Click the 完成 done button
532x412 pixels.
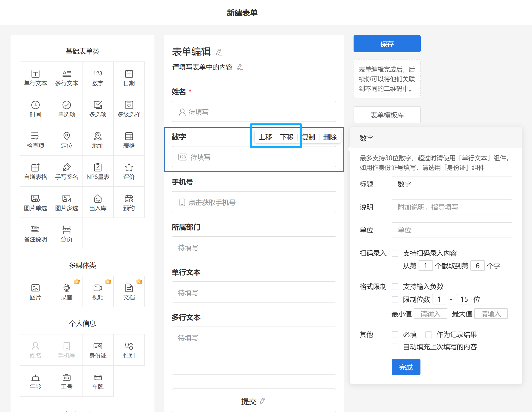tap(406, 367)
